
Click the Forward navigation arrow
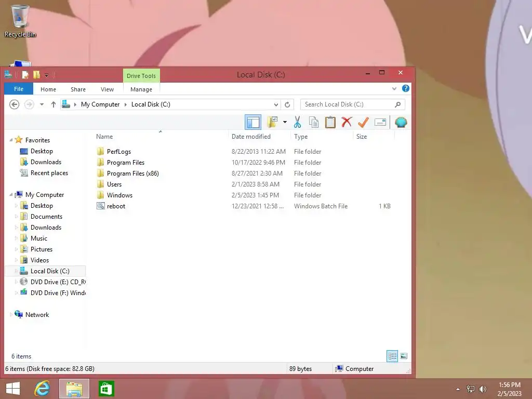(29, 104)
